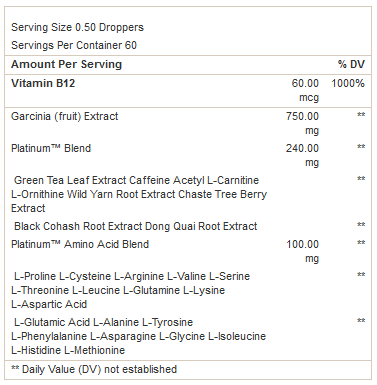
Task: Click Platinum™ Amino Acid Blend label
Action: click(80, 244)
